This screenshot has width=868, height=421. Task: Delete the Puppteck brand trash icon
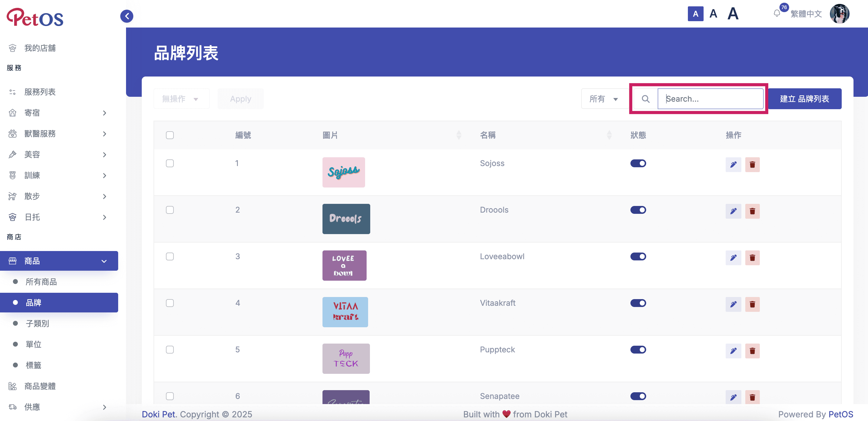tap(753, 351)
